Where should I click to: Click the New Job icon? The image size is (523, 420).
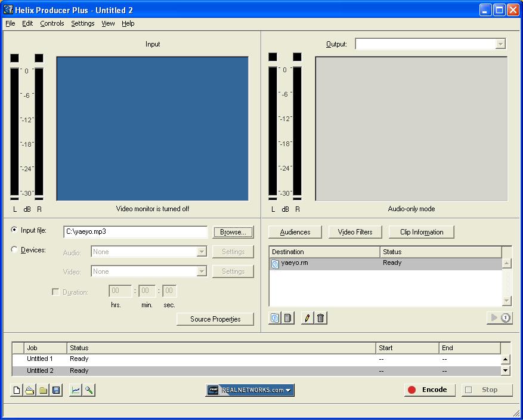(17, 390)
